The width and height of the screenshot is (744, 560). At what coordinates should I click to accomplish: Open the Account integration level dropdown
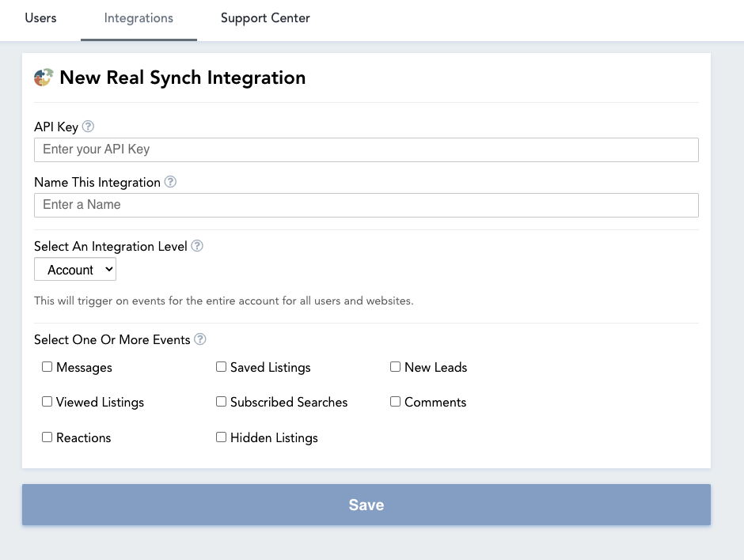click(x=75, y=270)
